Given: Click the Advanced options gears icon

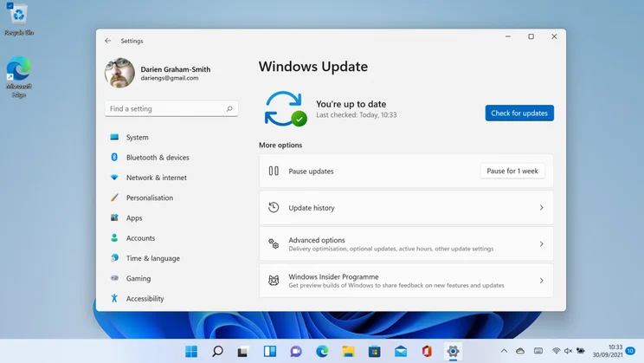Looking at the screenshot, I should coord(274,243).
